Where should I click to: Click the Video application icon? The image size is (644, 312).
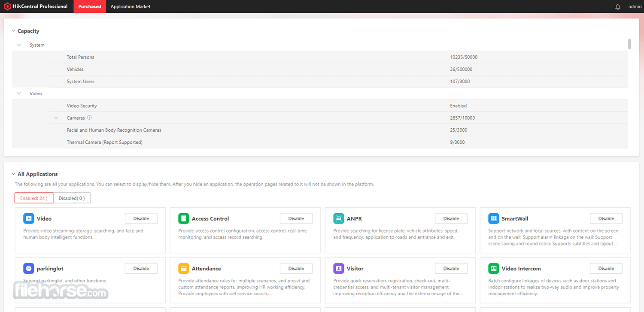click(x=29, y=218)
